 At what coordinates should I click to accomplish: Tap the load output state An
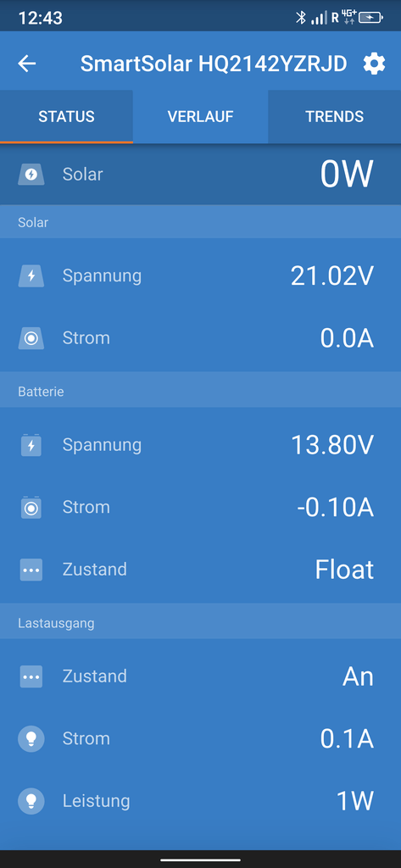coord(358,676)
